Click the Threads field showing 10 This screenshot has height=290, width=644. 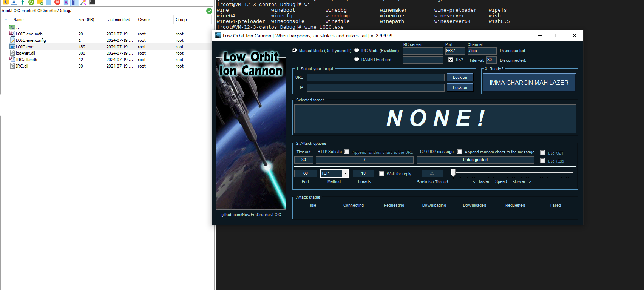point(363,173)
